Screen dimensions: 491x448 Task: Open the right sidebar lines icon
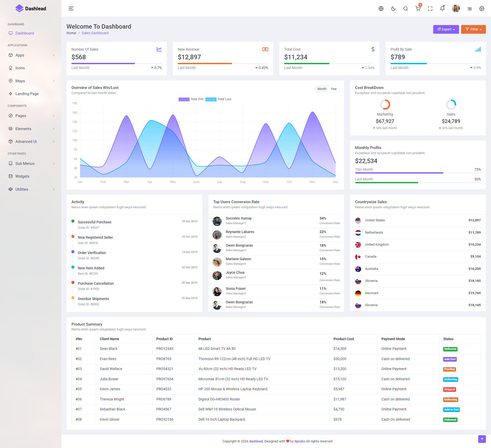point(470,9)
